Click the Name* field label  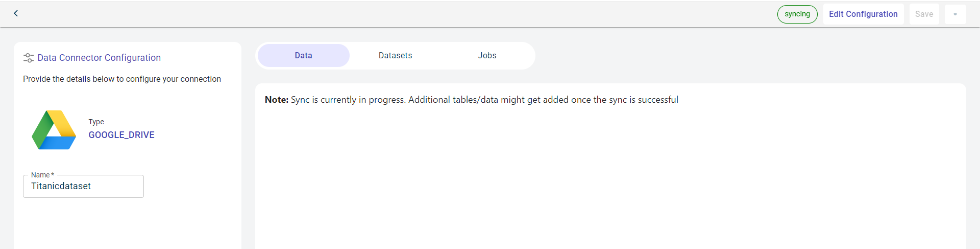coord(42,175)
